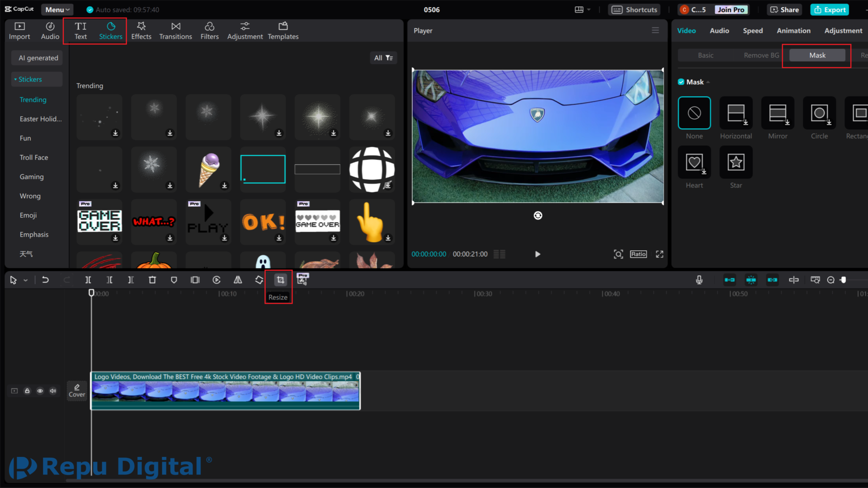Click the Delete trash icon in timeline toolbar
Image resolution: width=868 pixels, height=488 pixels.
pyautogui.click(x=152, y=280)
